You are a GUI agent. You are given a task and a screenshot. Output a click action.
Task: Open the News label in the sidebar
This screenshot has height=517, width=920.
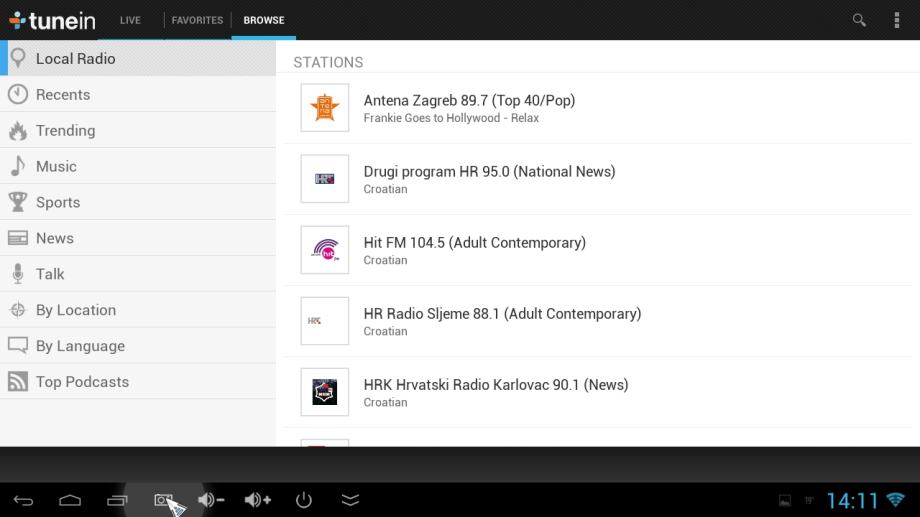pos(55,238)
